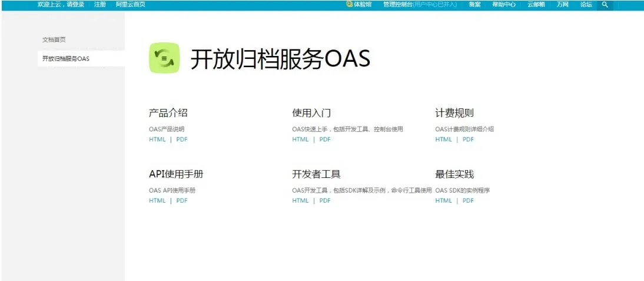This screenshot has width=644, height=281.
Task: Click the 产品介绍 section heading
Action: coord(168,113)
